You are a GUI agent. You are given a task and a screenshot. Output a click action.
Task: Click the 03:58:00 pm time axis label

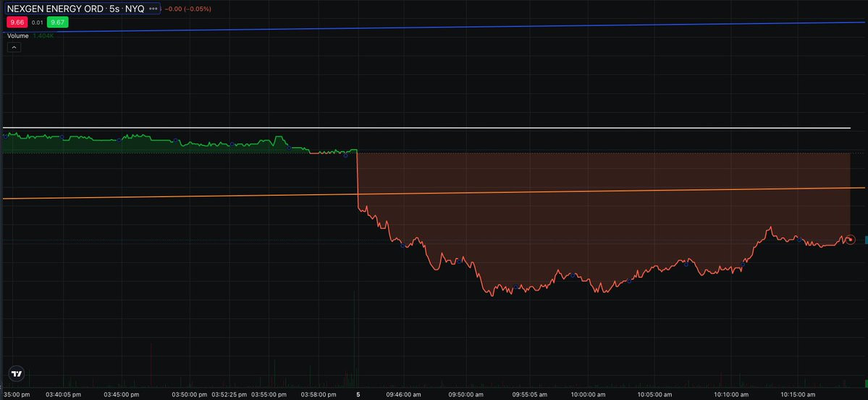click(319, 394)
